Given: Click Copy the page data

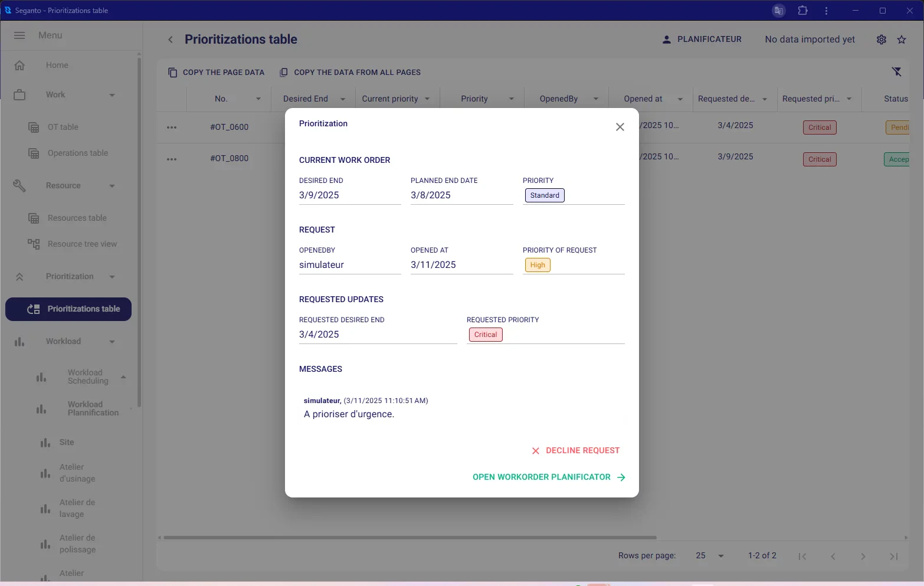Looking at the screenshot, I should pyautogui.click(x=216, y=72).
